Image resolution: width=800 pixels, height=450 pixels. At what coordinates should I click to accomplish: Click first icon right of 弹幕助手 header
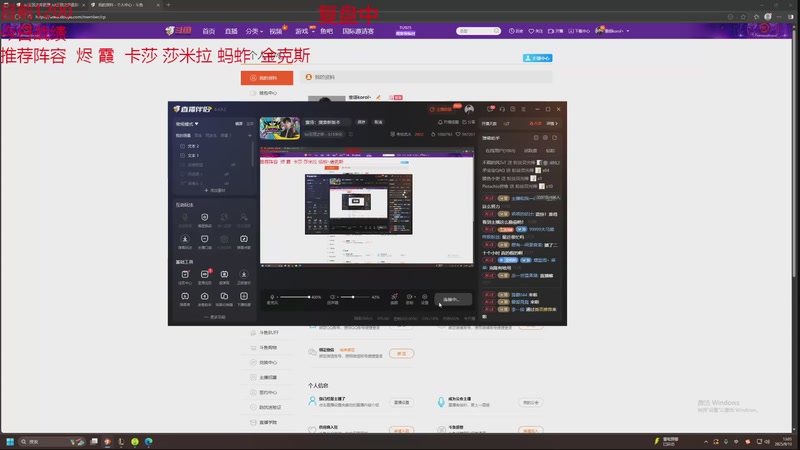tap(536, 138)
